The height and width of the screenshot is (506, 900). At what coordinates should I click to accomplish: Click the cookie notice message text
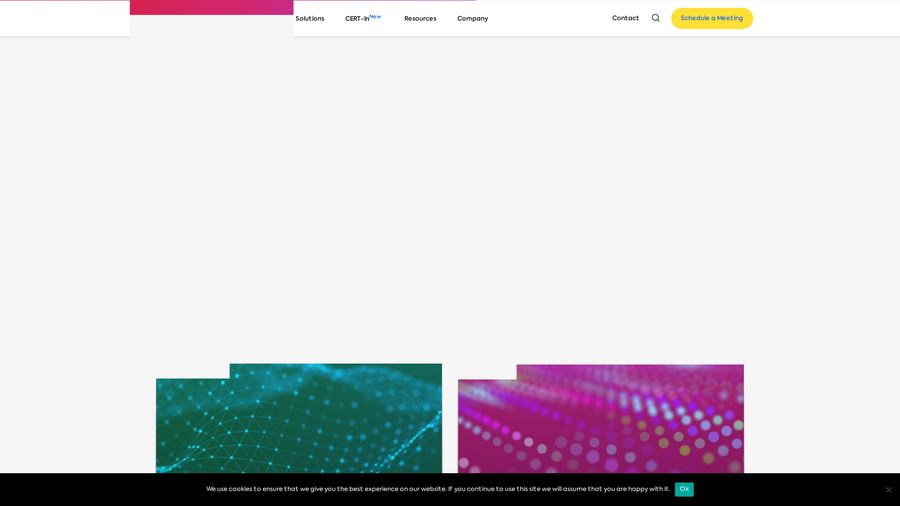(437, 489)
